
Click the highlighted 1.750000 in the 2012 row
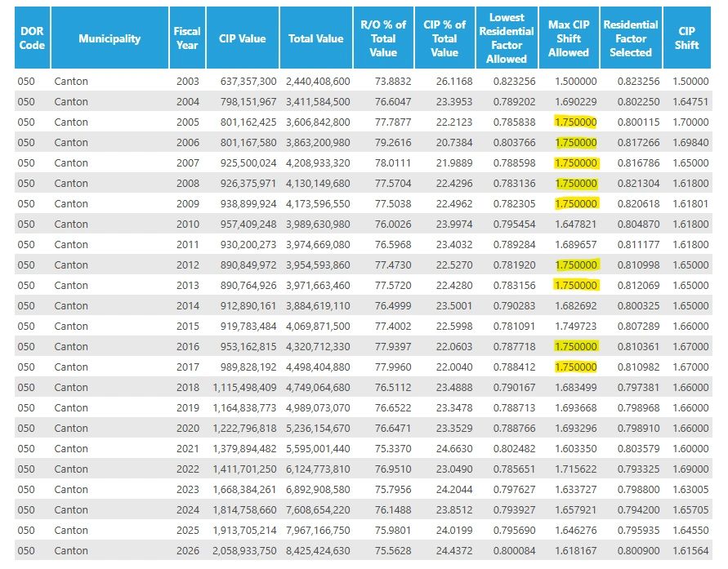(x=576, y=264)
